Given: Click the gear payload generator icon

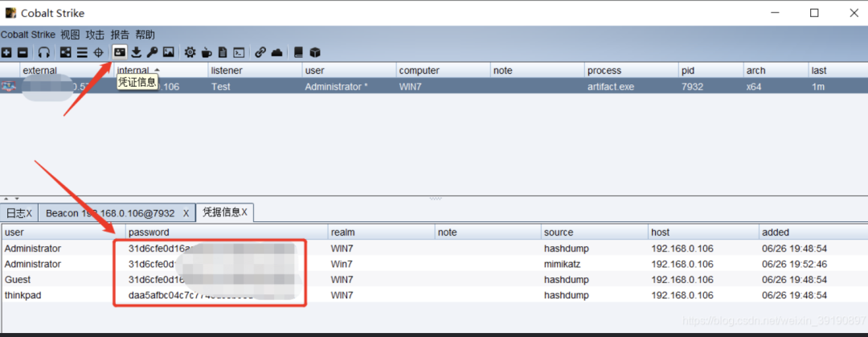Looking at the screenshot, I should pyautogui.click(x=190, y=52).
